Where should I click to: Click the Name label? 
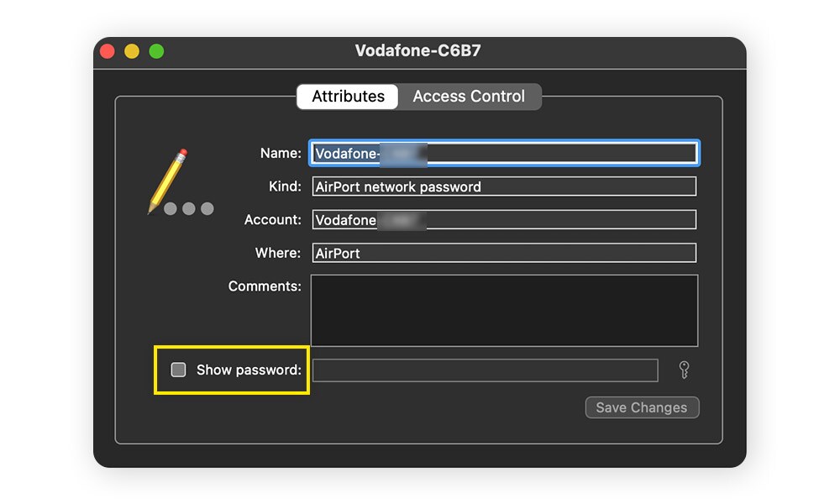(x=281, y=153)
